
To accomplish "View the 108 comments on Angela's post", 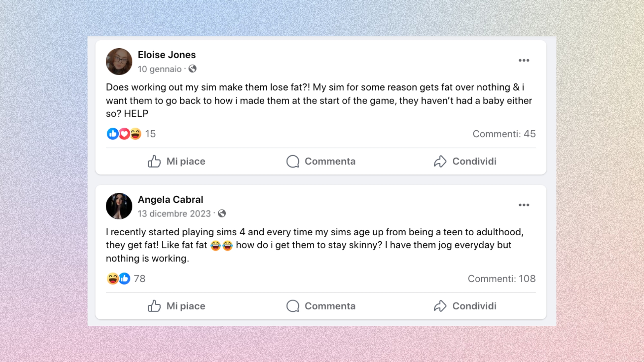I will [501, 279].
